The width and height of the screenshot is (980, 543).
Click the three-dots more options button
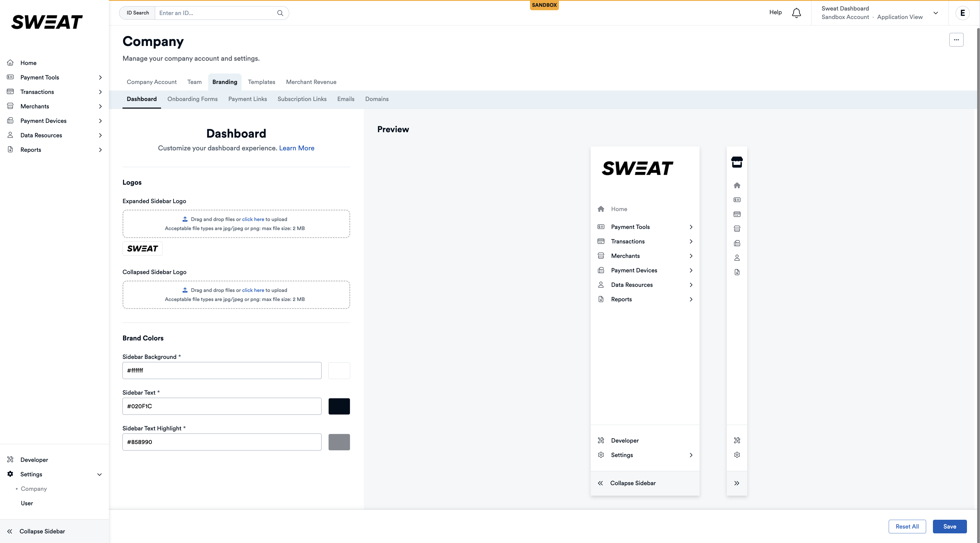(956, 39)
